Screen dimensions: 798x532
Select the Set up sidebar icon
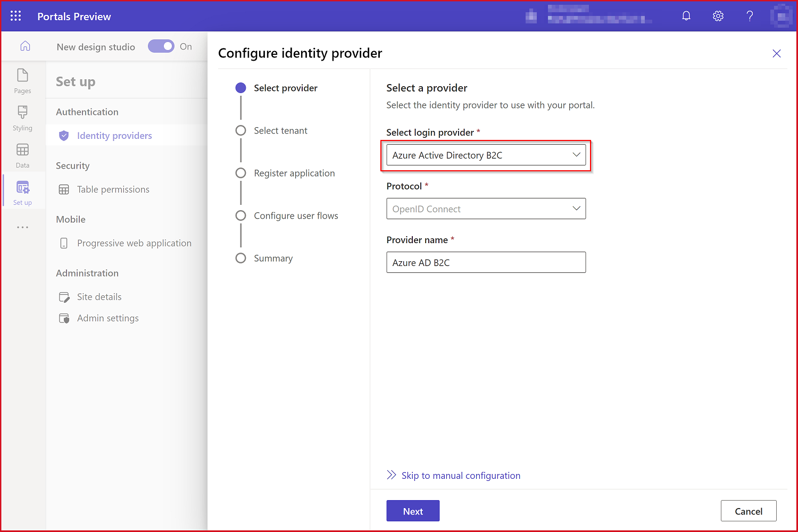tap(22, 192)
